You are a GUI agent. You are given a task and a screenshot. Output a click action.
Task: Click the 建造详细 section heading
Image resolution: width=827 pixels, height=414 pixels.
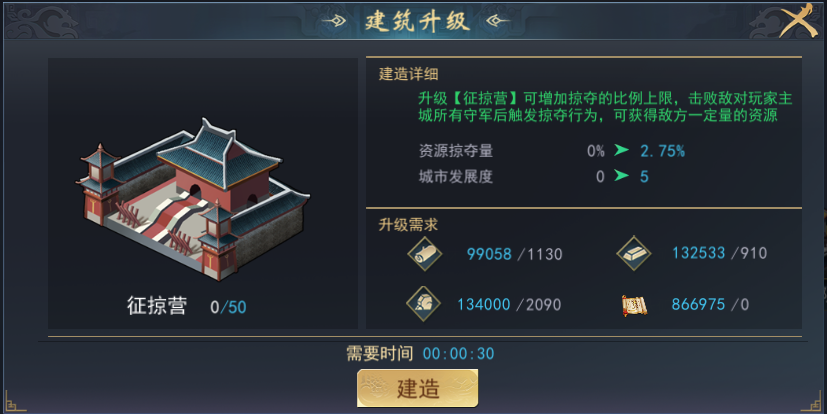coord(408,74)
